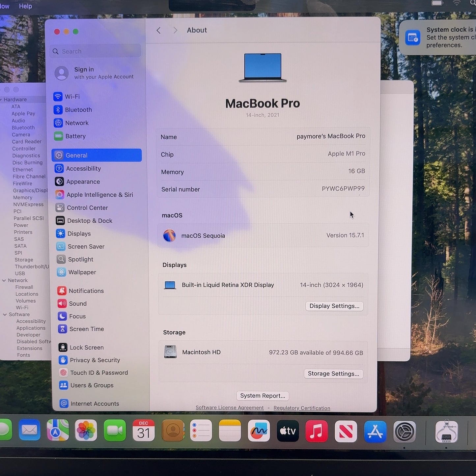Open the Help menu
The height and width of the screenshot is (476, 476).
click(25, 6)
